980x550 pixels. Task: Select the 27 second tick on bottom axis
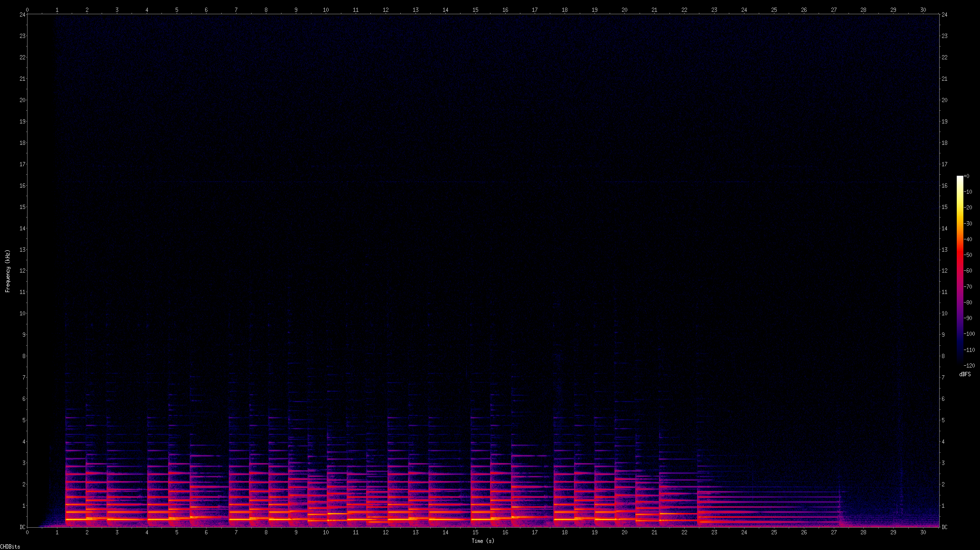[834, 532]
